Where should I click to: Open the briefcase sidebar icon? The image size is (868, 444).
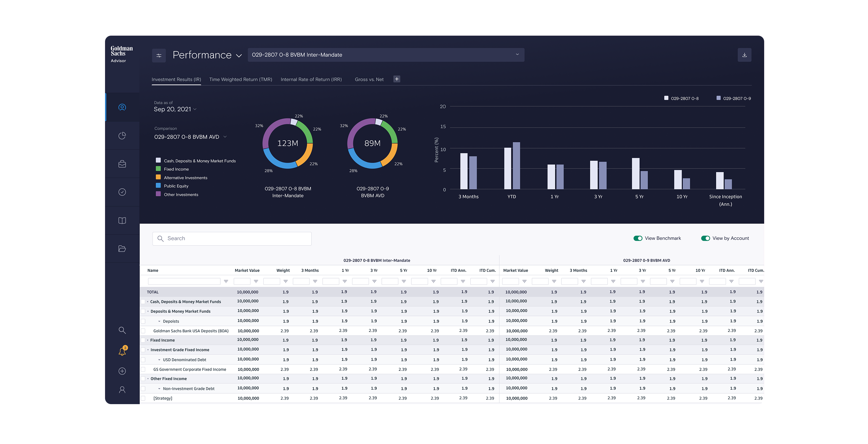(x=122, y=164)
